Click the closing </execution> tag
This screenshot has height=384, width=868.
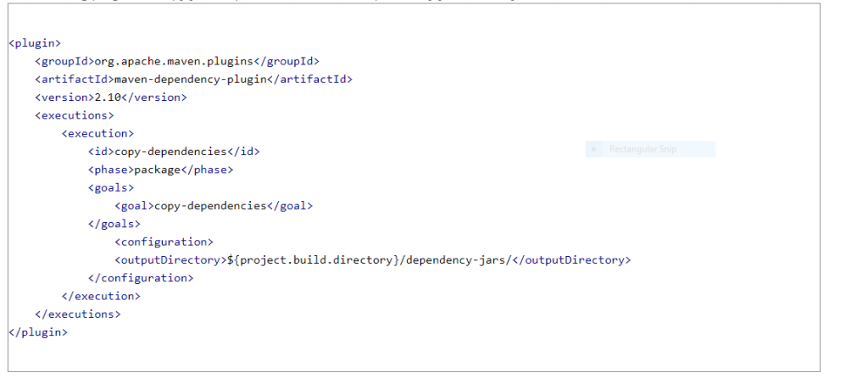(x=101, y=296)
